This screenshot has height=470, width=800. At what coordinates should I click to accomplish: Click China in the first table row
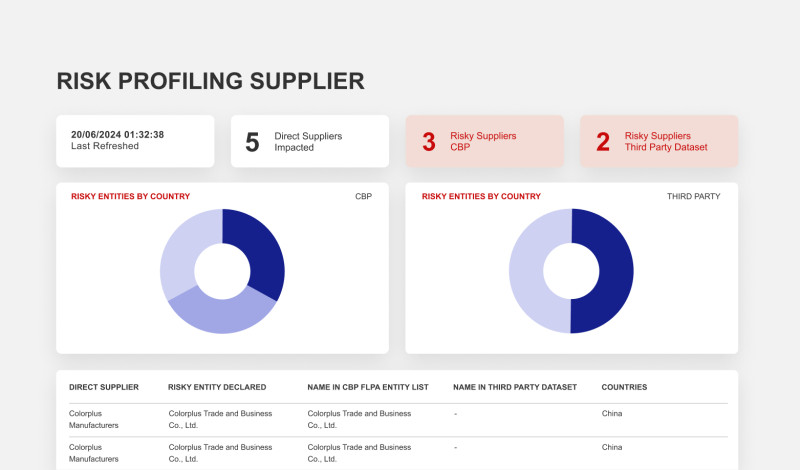pyautogui.click(x=612, y=413)
